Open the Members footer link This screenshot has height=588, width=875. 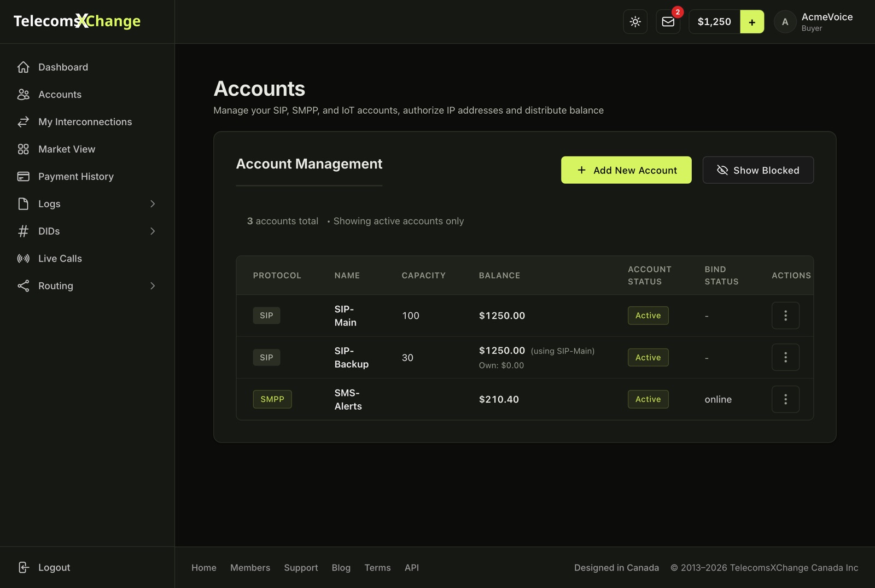(250, 568)
